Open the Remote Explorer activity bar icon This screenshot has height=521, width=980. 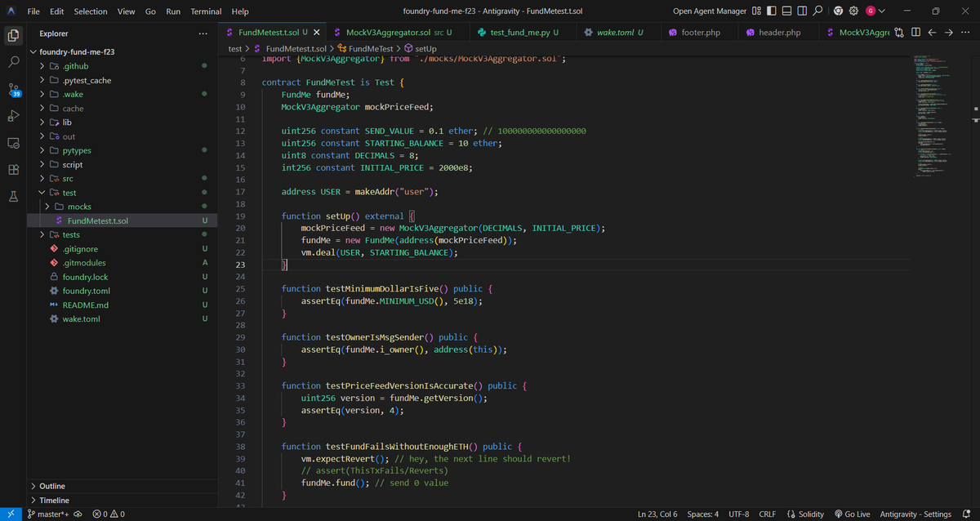[13, 143]
